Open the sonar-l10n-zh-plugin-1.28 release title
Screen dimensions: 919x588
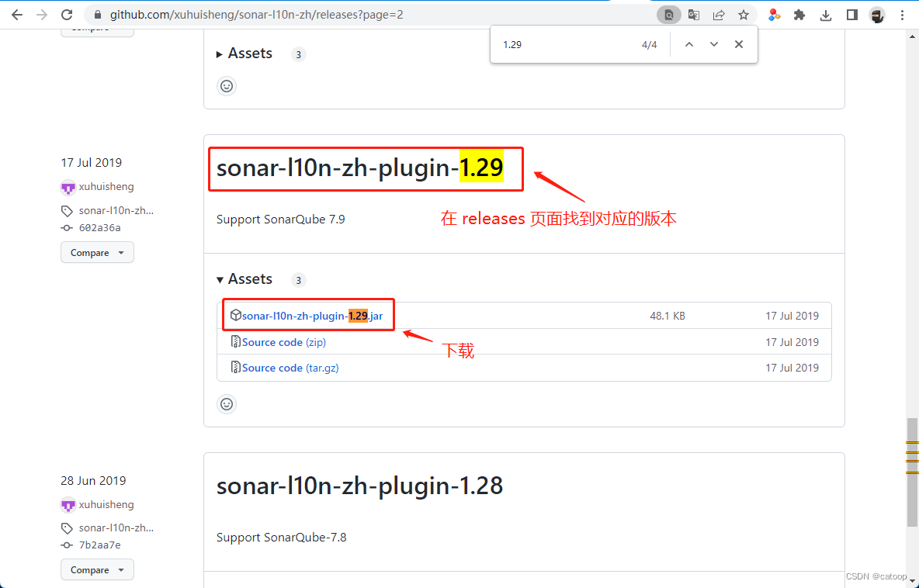(360, 486)
